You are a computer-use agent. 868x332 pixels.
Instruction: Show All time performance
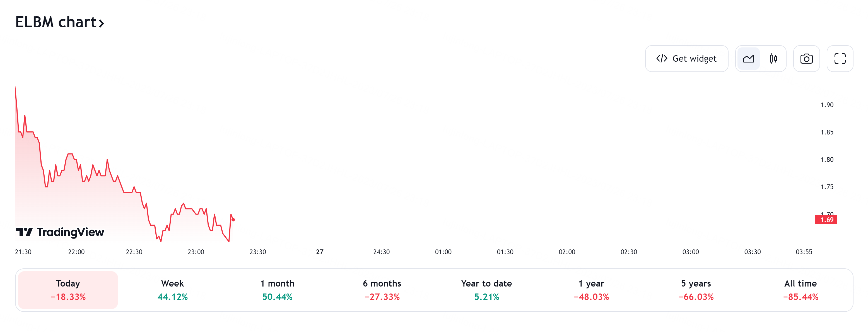800,290
